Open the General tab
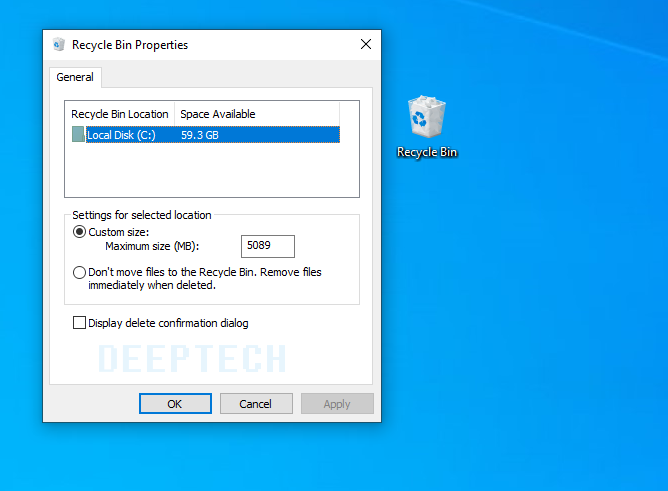Screen dimensions: 668x491 coord(75,77)
